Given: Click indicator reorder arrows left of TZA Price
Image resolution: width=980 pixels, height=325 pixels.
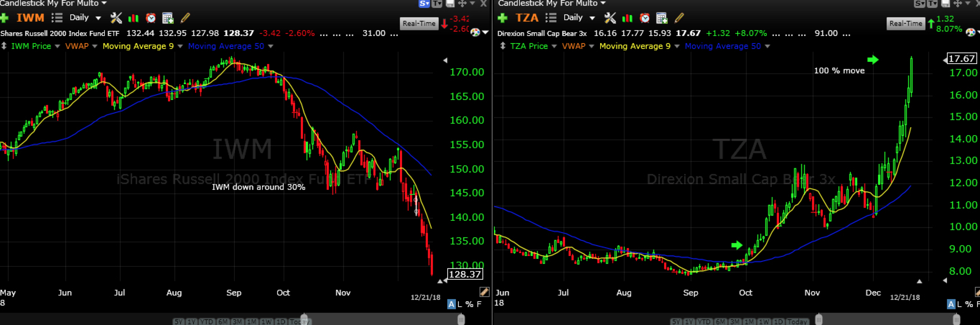Looking at the screenshot, I should click(503, 46).
